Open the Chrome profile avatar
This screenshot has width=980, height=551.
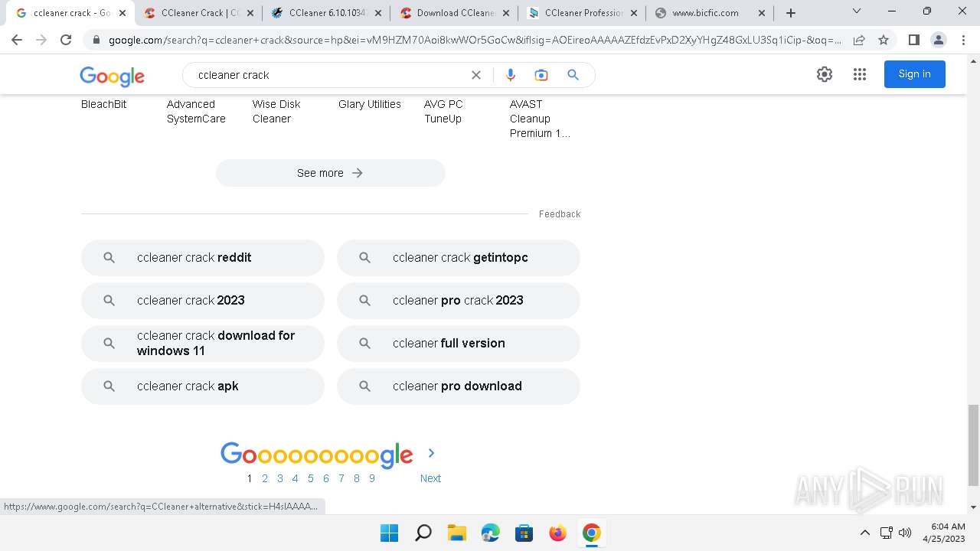click(x=938, y=40)
